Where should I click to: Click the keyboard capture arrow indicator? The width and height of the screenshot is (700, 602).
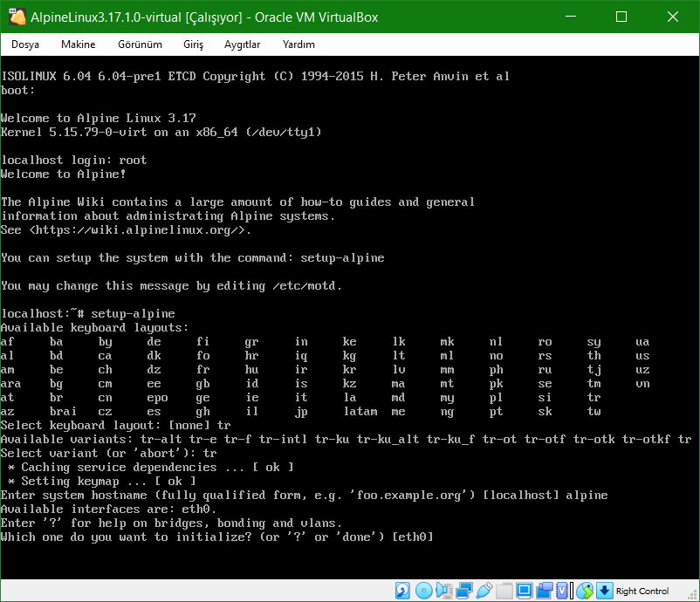point(604,591)
